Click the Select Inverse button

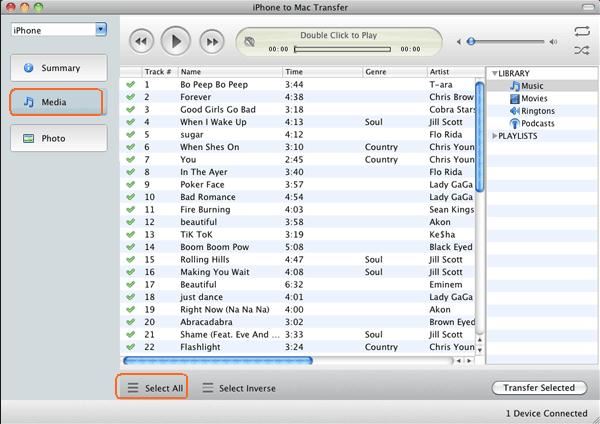pyautogui.click(x=239, y=388)
